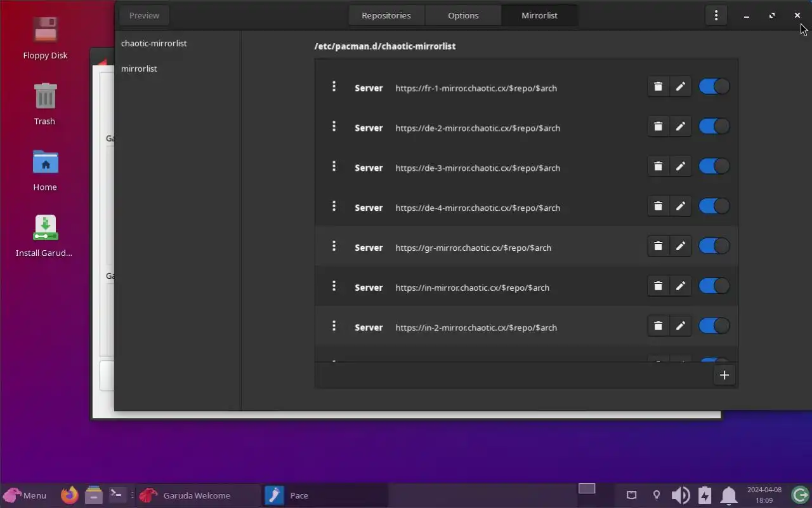Edit the in-2-mirror server entry
812x508 pixels.
681,327
